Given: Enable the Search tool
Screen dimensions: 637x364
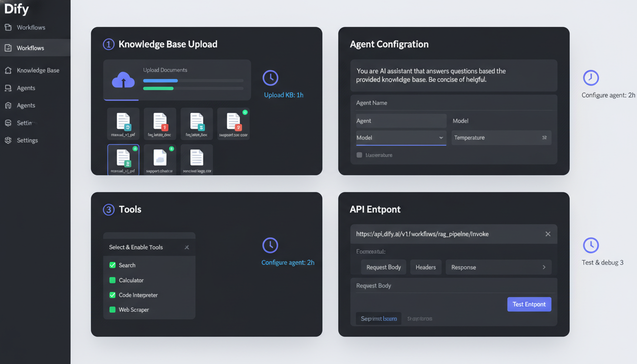Looking at the screenshot, I should (x=112, y=265).
